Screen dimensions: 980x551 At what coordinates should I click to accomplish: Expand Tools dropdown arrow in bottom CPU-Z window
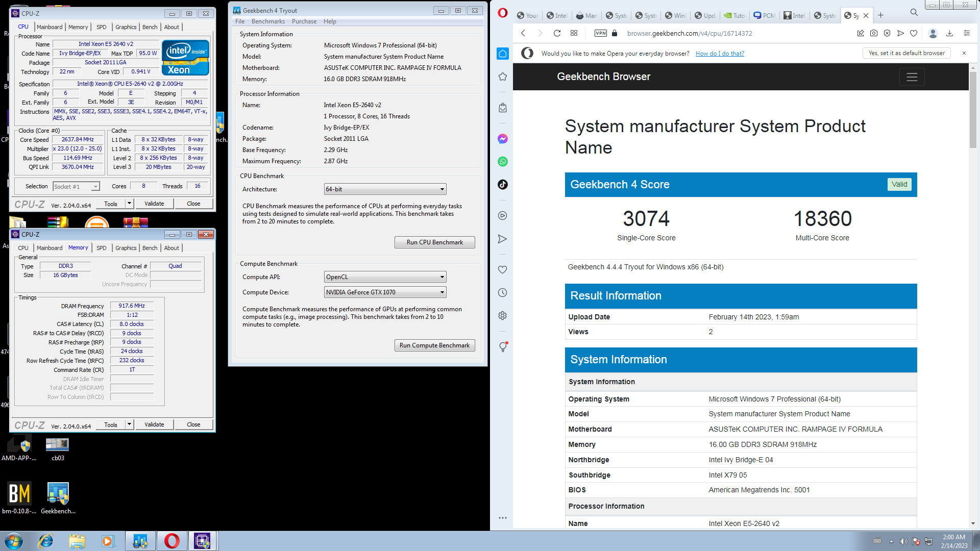point(129,424)
